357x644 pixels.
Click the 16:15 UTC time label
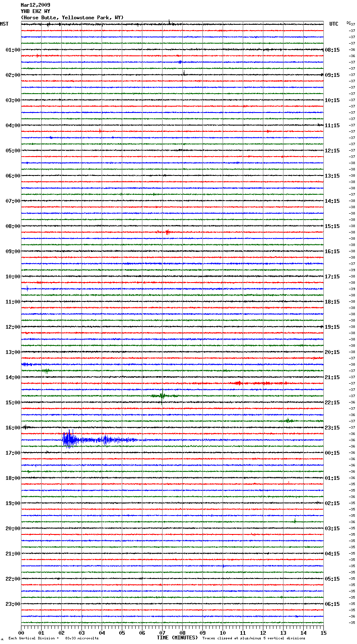click(332, 251)
